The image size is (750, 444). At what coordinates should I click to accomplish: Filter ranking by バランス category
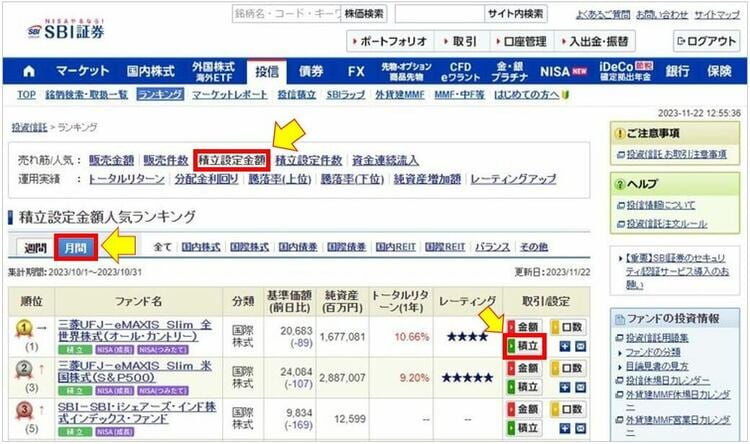[493, 247]
